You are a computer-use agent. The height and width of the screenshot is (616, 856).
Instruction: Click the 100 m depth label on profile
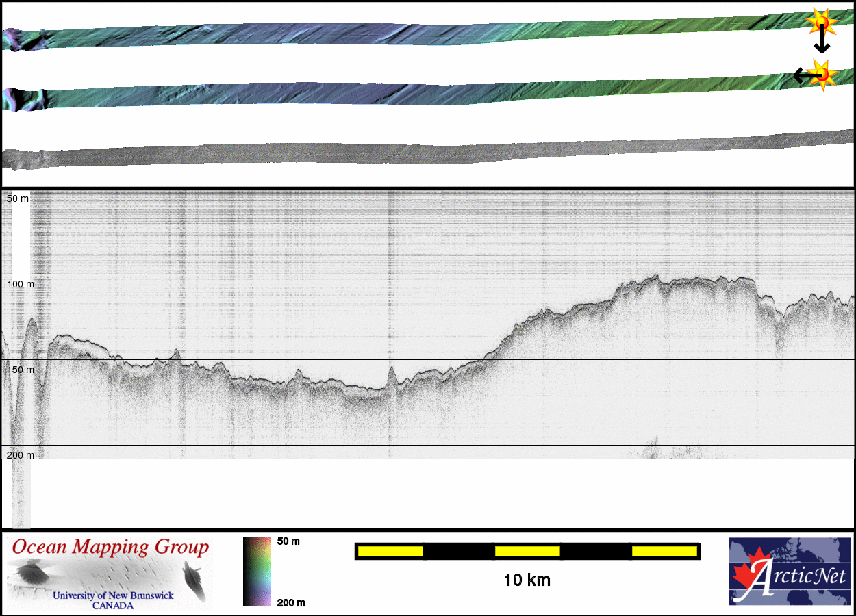20,283
